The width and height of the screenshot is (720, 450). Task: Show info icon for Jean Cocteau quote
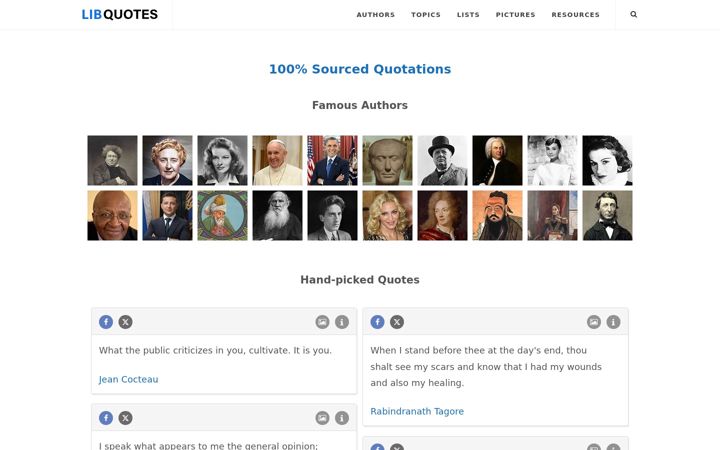coord(342,322)
